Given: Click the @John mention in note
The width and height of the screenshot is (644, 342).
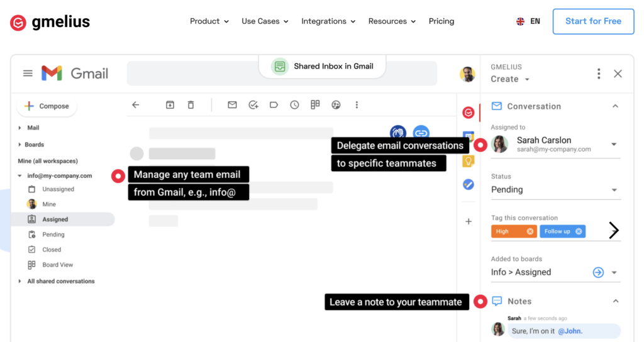Looking at the screenshot, I should pyautogui.click(x=570, y=331).
